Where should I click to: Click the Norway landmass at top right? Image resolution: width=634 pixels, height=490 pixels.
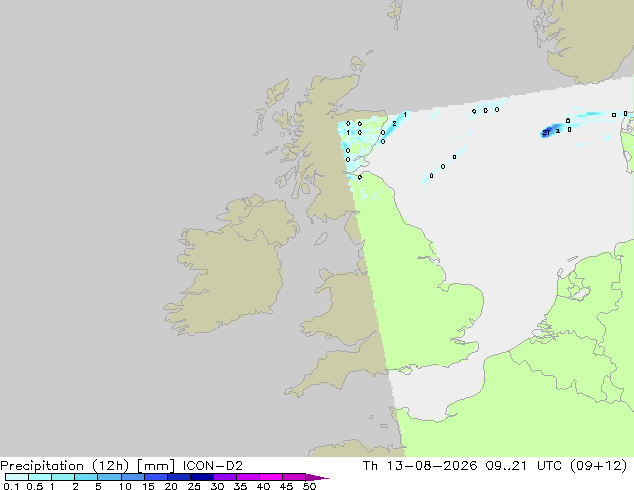(590, 38)
